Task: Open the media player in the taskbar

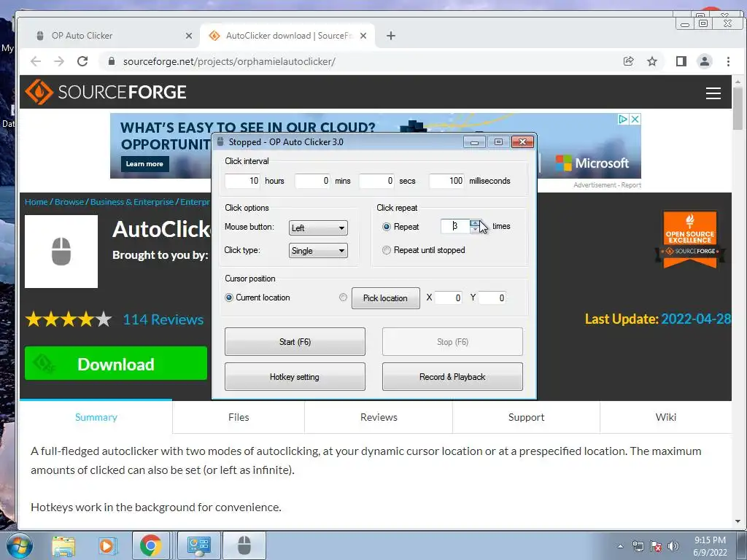Action: tap(107, 545)
